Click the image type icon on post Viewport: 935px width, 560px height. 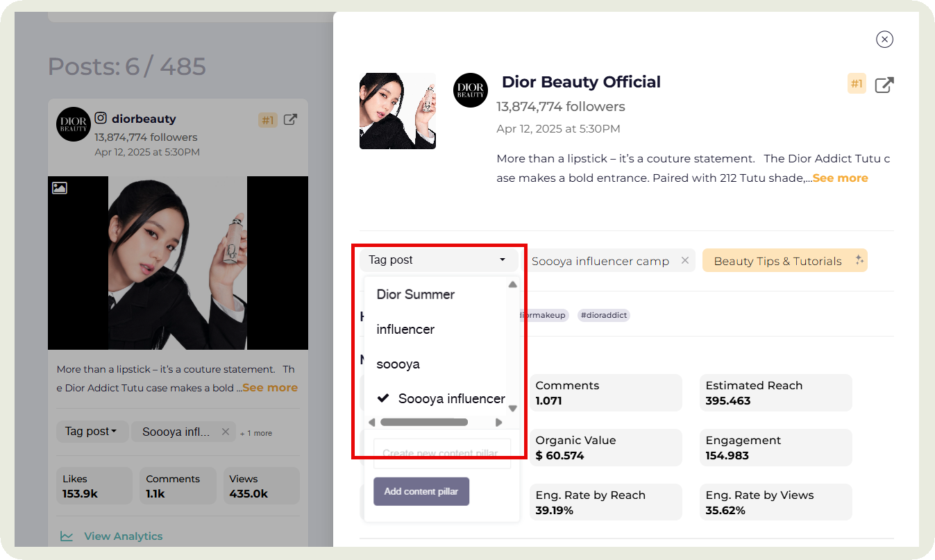click(x=60, y=187)
